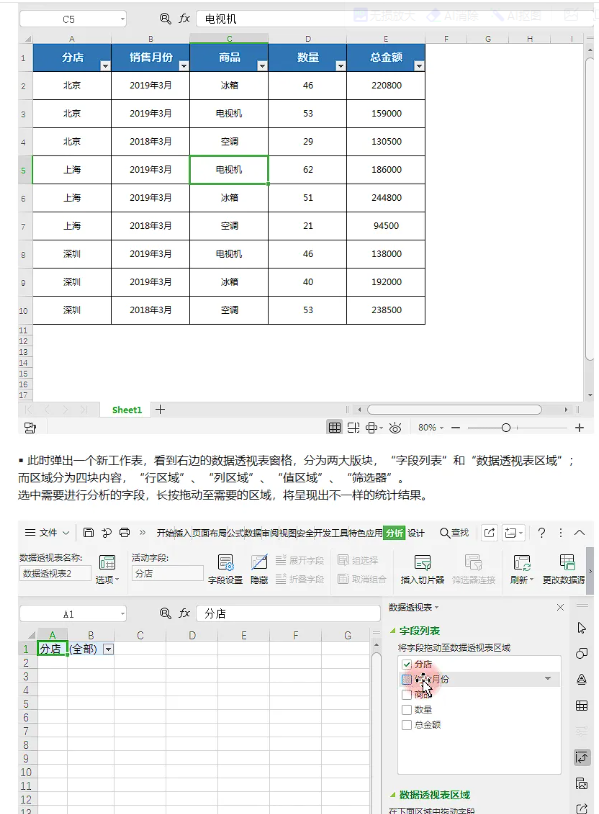The height and width of the screenshot is (814, 599).
Task: Expand quick toolbar with double chevron
Action: click(142, 533)
